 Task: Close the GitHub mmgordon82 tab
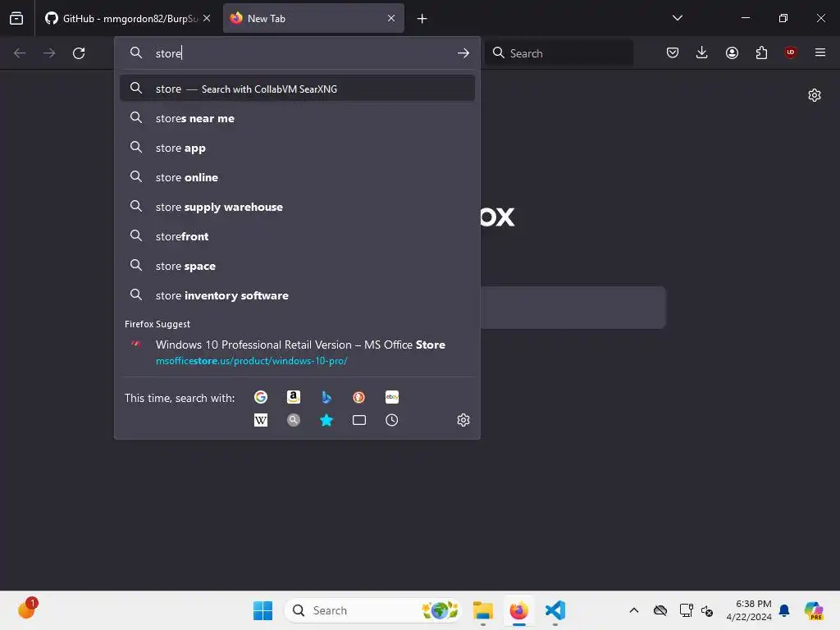[207, 18]
